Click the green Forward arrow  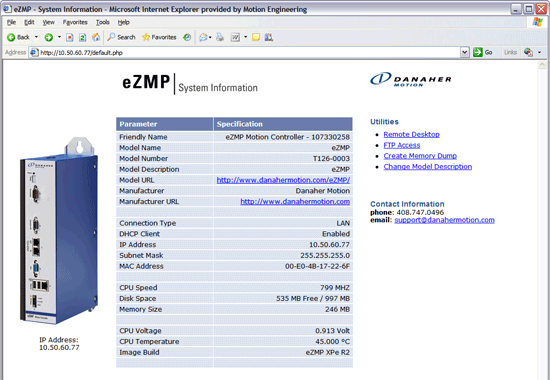point(48,37)
